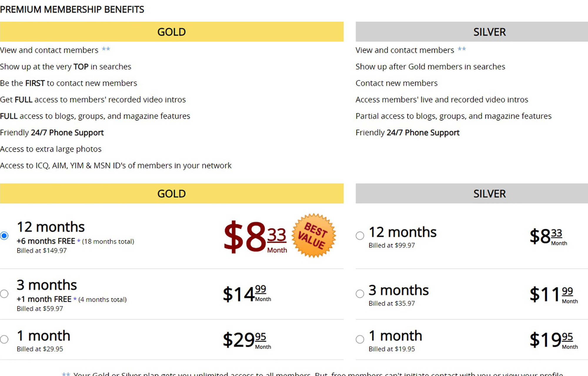
Task: Click the top GOLD benefits header
Action: tap(172, 31)
